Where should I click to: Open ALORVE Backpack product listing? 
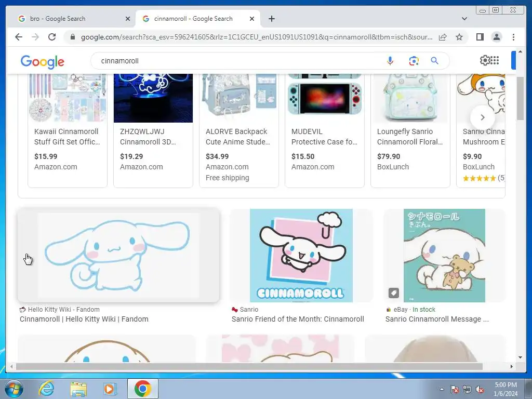coord(238,137)
